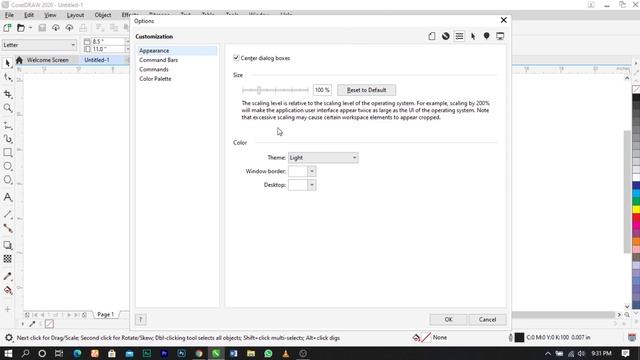This screenshot has height=360, width=640.
Task: Select the Parallel Dimension line tool
Action: pyautogui.click(x=7, y=214)
